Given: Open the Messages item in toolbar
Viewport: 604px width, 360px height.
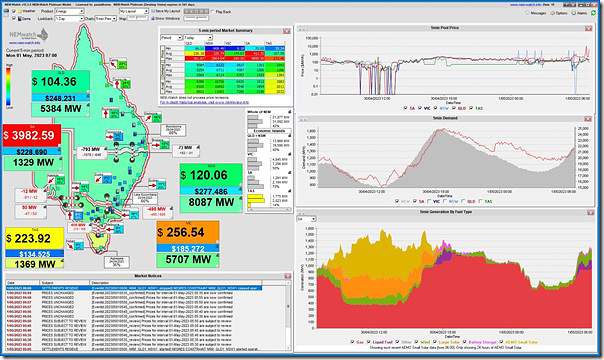Looking at the screenshot, I should tap(536, 13).
